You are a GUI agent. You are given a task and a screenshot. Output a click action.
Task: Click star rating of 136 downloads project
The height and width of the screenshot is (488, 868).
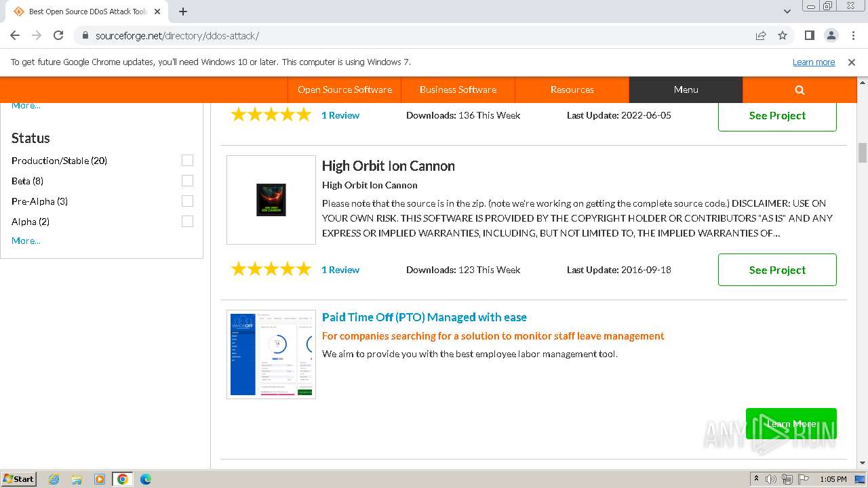271,115
